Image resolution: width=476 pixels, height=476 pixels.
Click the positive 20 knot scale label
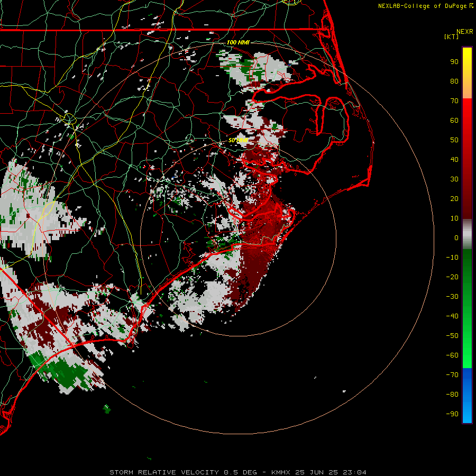[454, 199]
